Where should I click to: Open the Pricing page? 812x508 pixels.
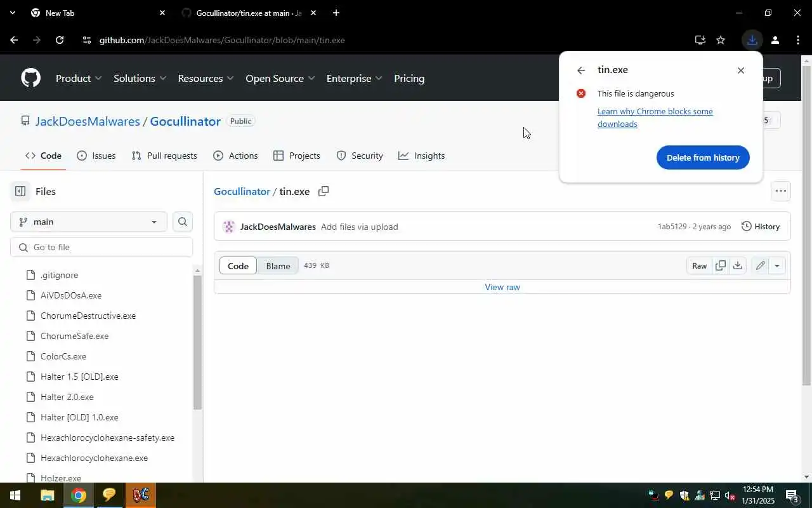click(x=409, y=78)
